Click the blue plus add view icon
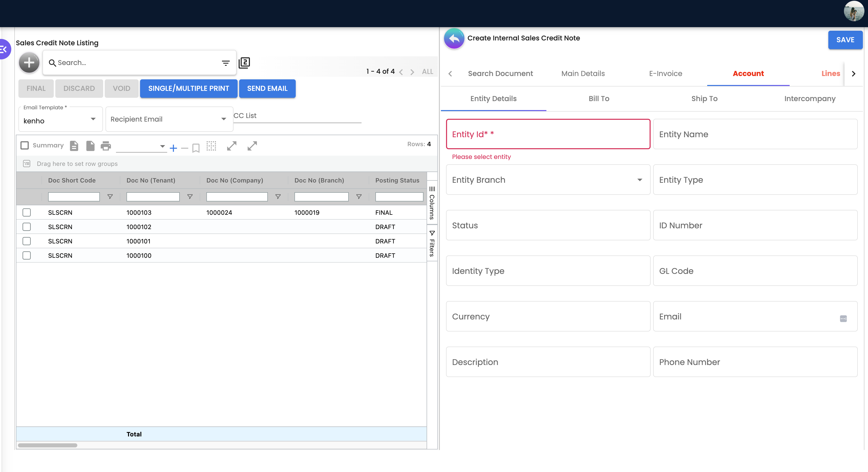The width and height of the screenshot is (868, 472). click(x=173, y=148)
